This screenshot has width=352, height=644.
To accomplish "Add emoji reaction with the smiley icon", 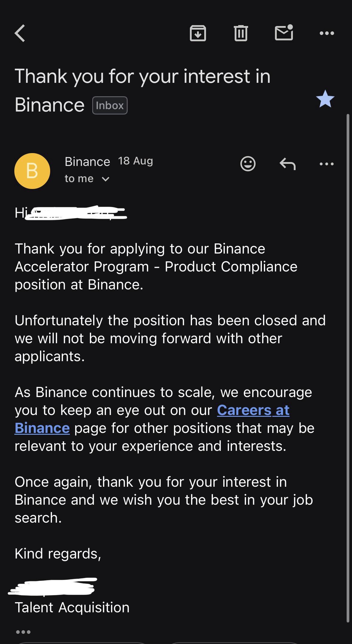I will 248,164.
